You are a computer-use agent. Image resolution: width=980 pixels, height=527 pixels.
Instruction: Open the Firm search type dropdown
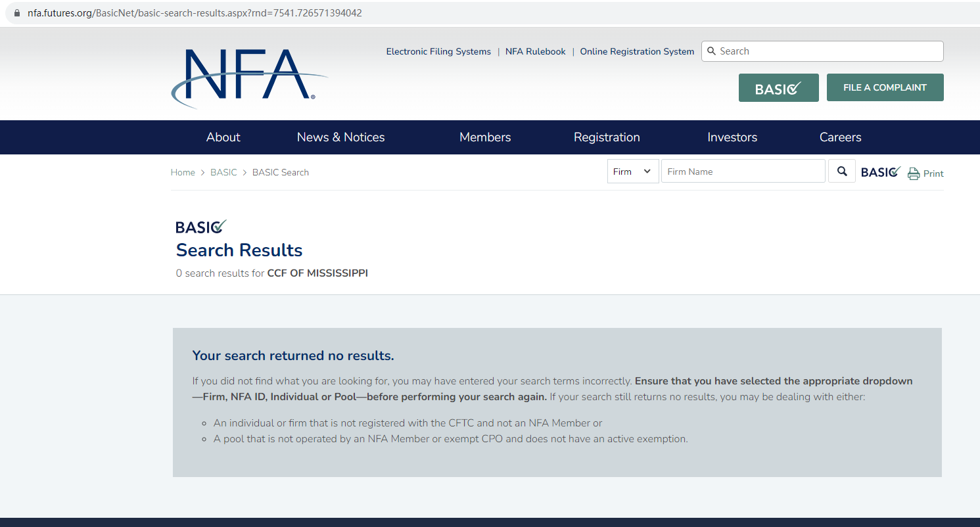coord(633,172)
